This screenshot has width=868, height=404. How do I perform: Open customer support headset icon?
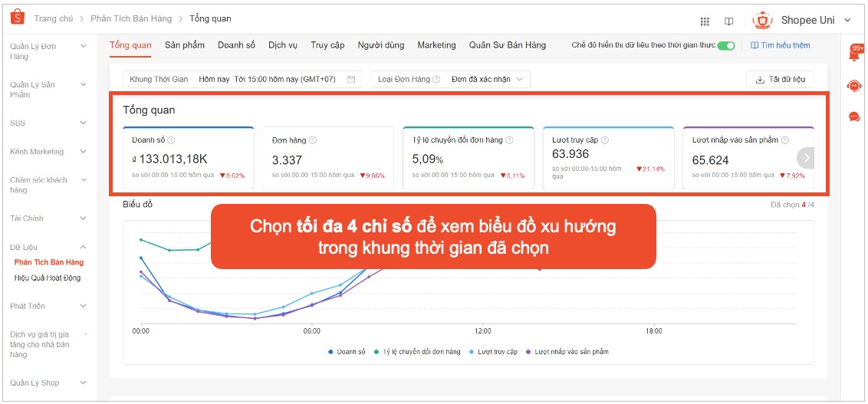pyautogui.click(x=853, y=86)
